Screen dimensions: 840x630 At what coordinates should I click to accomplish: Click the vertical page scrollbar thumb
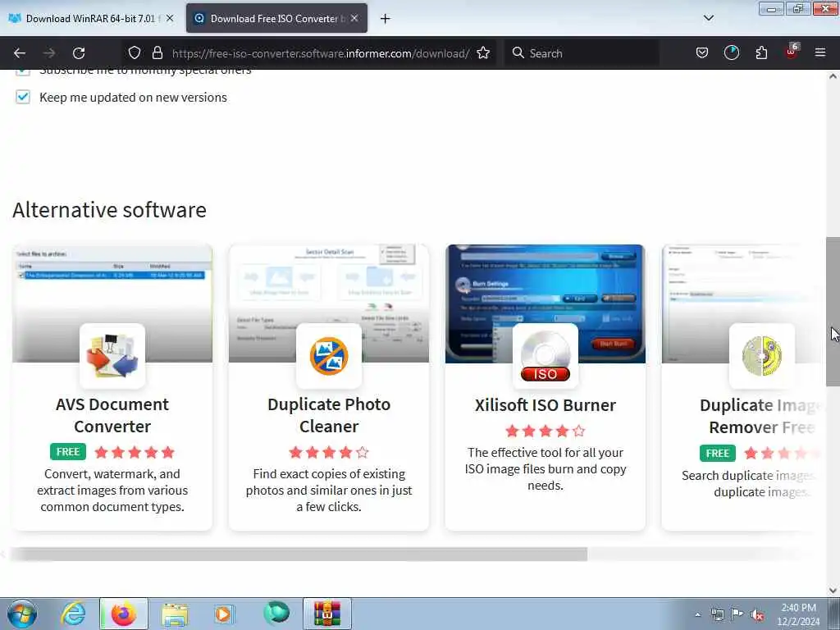pyautogui.click(x=833, y=311)
